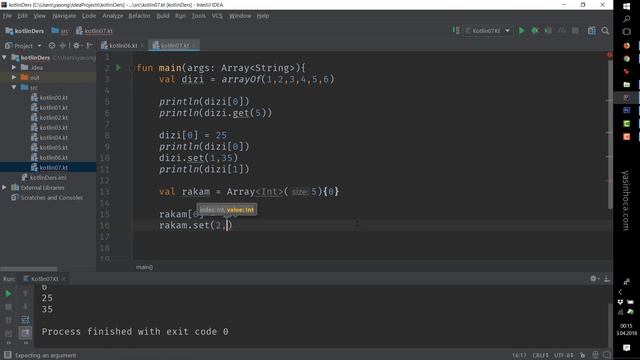
Task: Select kotlinDers.iml file
Action: coord(44,178)
